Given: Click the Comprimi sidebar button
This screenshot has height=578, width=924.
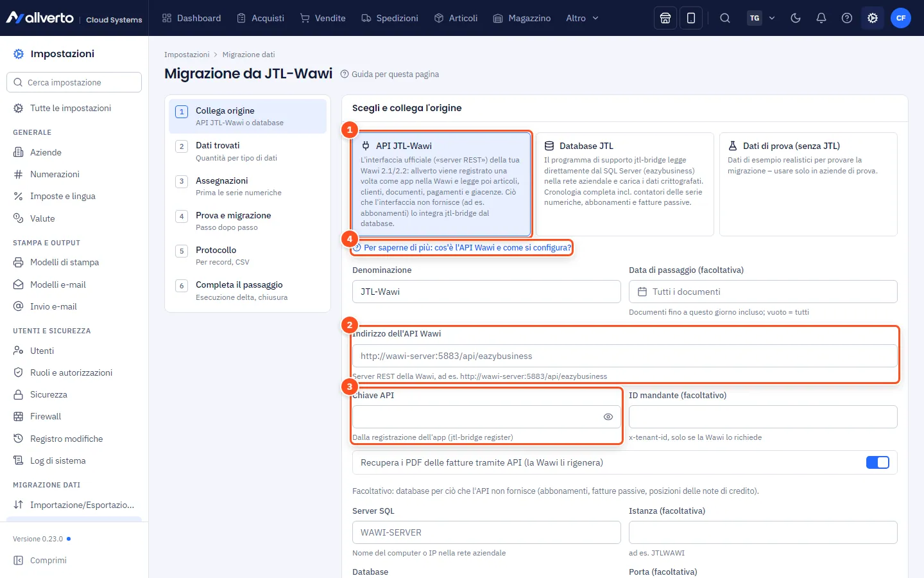Looking at the screenshot, I should [x=74, y=560].
